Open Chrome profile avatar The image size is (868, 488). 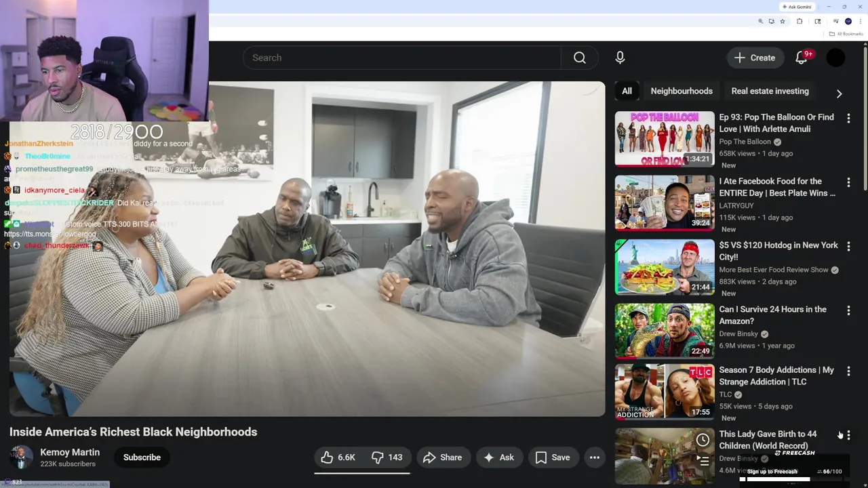click(848, 22)
